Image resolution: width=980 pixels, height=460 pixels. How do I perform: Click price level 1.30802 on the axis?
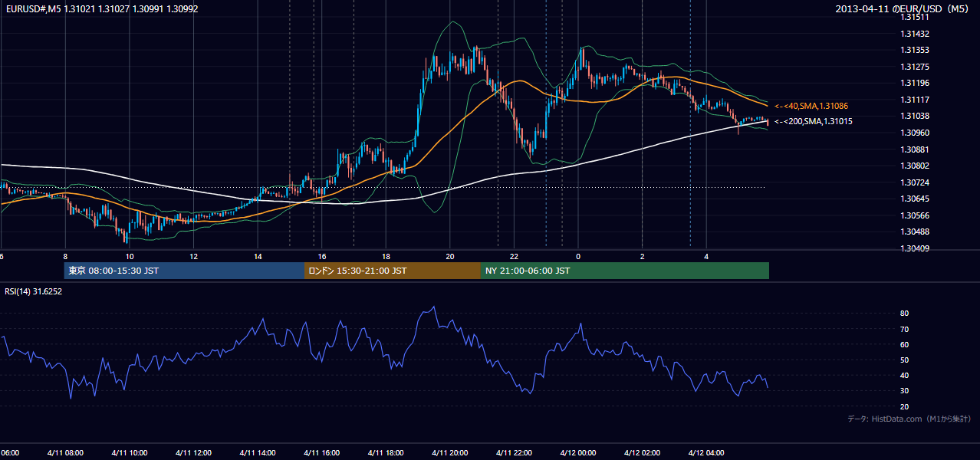pyautogui.click(x=915, y=166)
